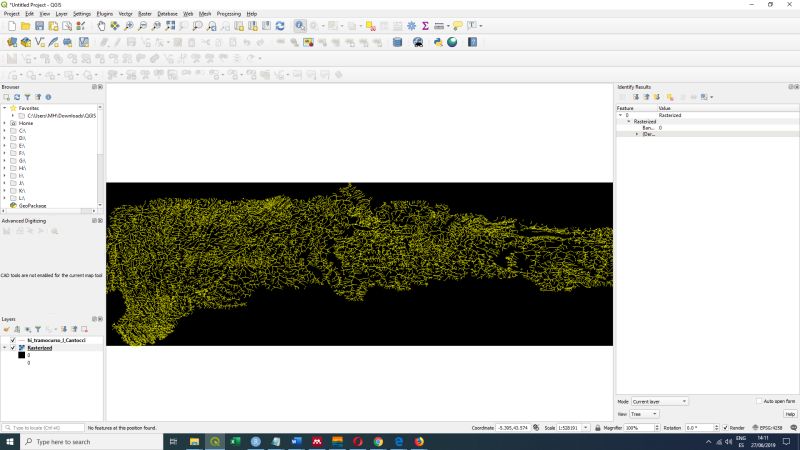Viewport: 800px width, 450px height.
Task: Expand tree icon in Identify Results toolbar
Action: pos(636,97)
